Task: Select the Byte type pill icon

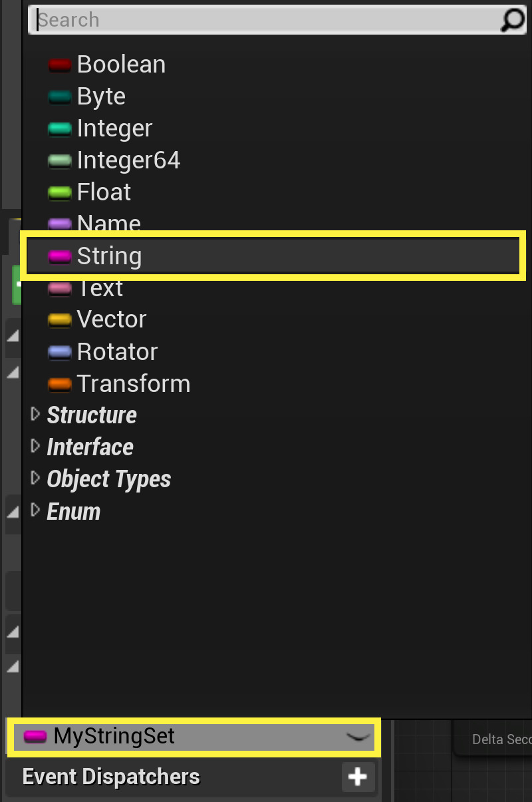Action: (61, 96)
